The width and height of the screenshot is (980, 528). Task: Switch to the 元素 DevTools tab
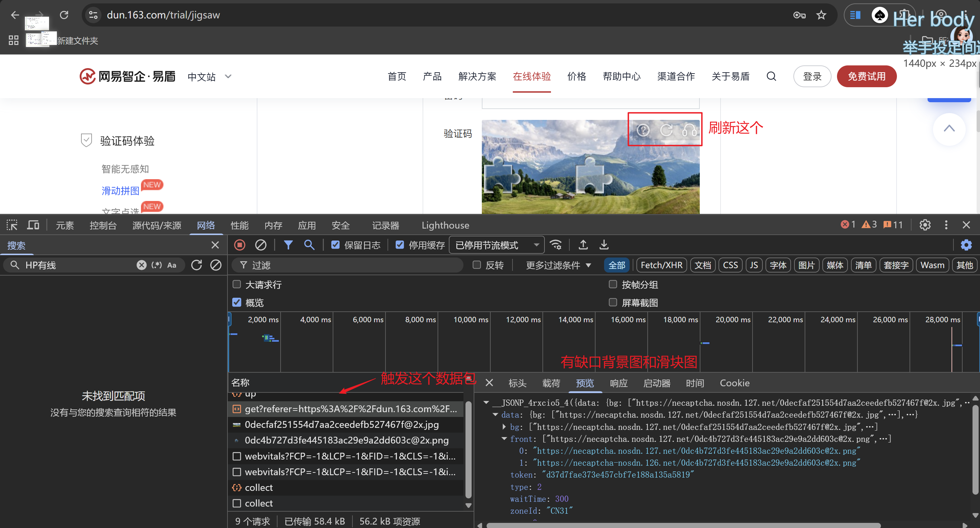point(65,225)
